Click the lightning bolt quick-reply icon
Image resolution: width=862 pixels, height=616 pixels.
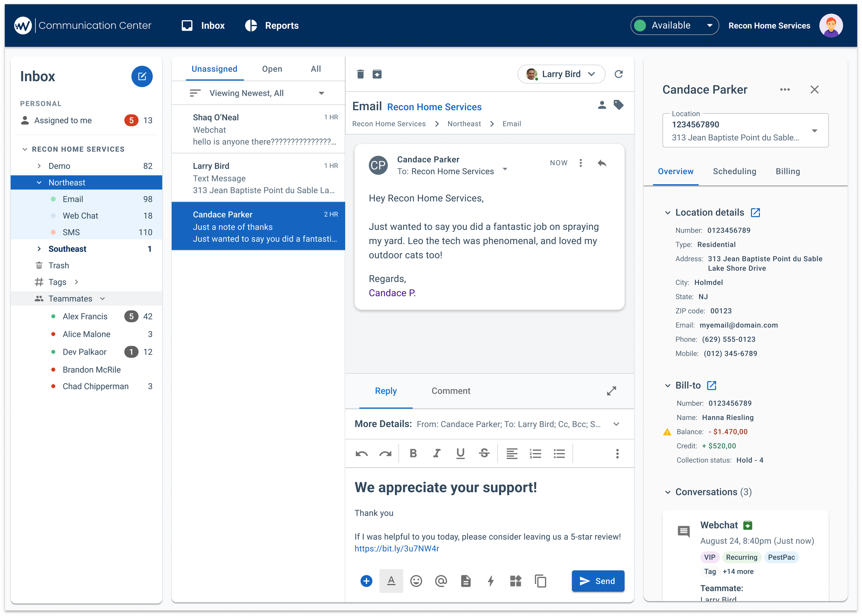coord(491,581)
